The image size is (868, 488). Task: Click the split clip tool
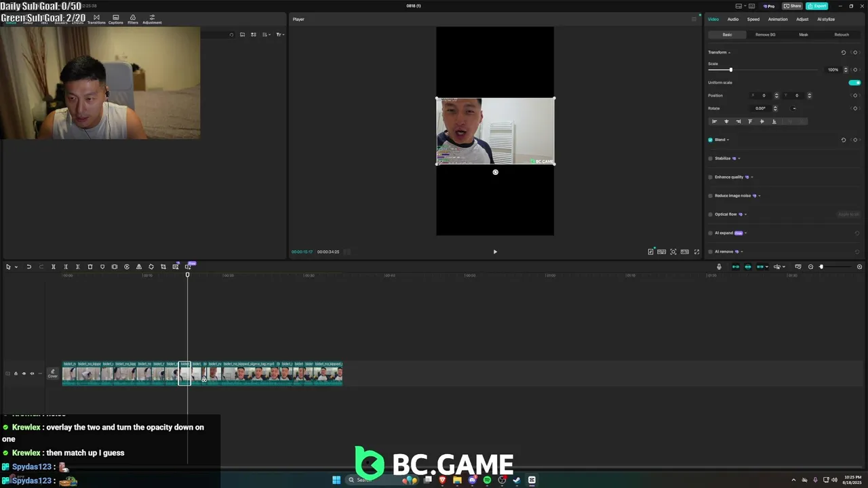point(54,267)
